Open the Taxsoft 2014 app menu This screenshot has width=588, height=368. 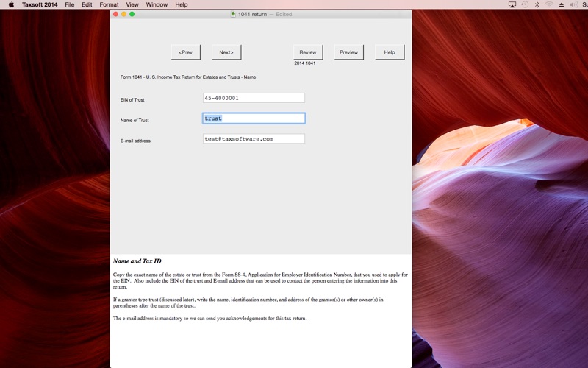pyautogui.click(x=40, y=4)
